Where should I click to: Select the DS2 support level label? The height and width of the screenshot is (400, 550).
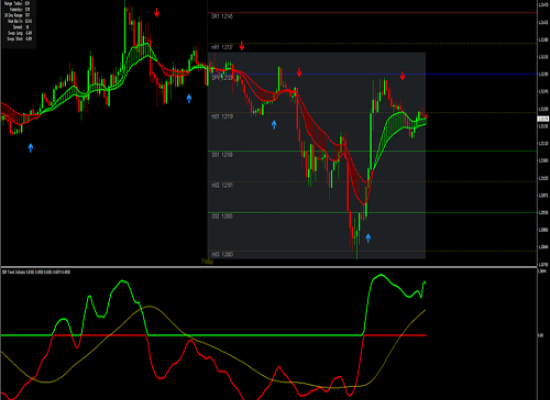click(x=222, y=216)
